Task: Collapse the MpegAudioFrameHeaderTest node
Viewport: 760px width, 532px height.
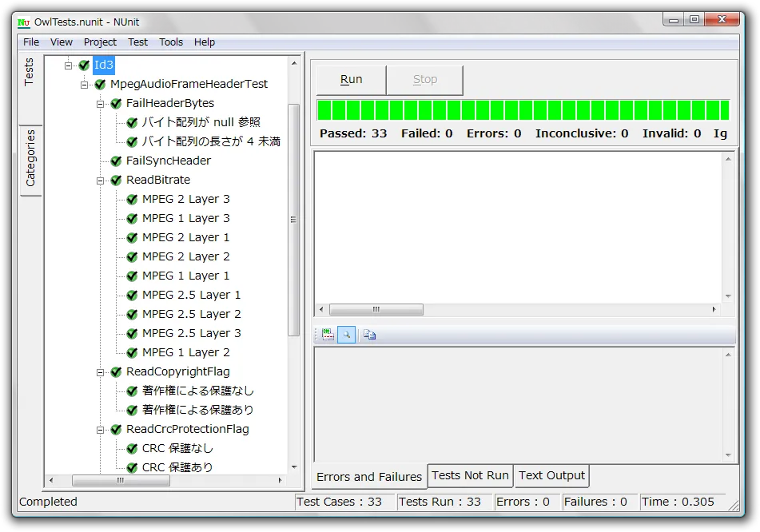Action: click(85, 85)
